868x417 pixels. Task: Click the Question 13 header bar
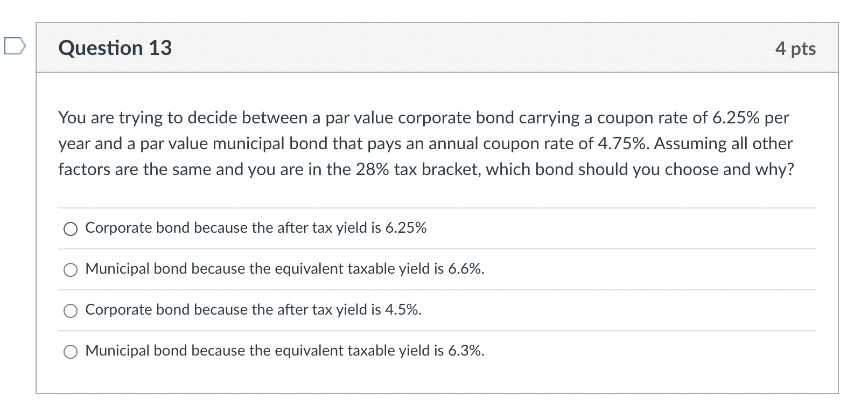[431, 48]
